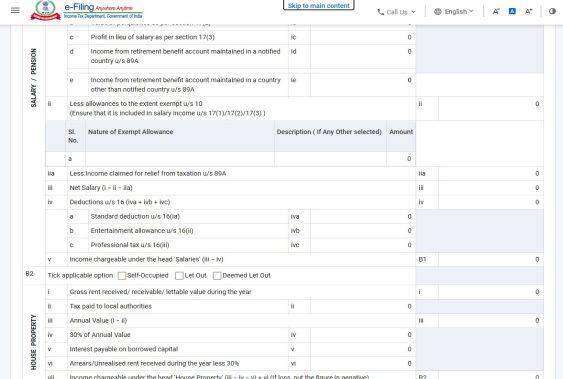The height and width of the screenshot is (379, 563).
Task: Click the Profit in lieu of salary amount field
Action: click(x=363, y=37)
